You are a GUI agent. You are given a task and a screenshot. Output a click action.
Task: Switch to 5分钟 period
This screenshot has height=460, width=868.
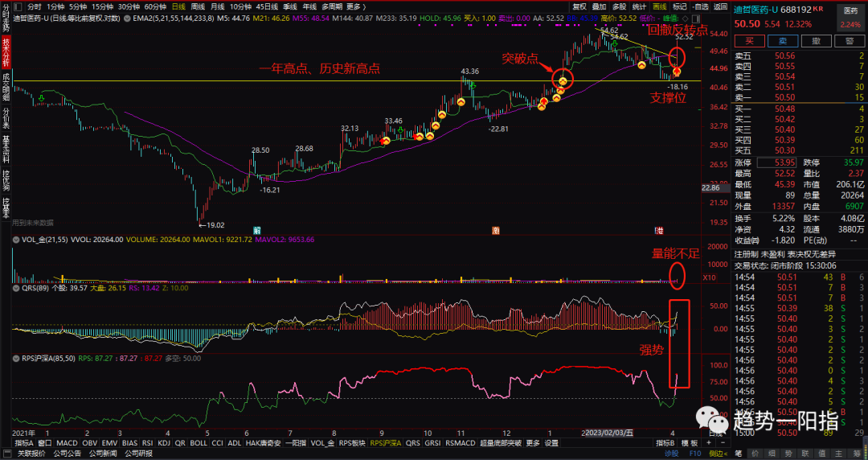(x=77, y=6)
